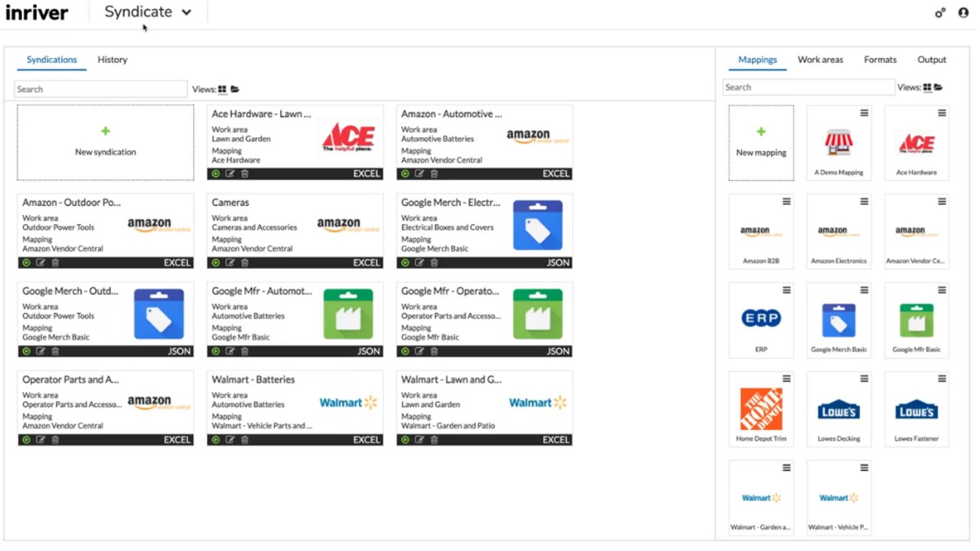Run the Amazon - Automotive syndication

click(405, 174)
